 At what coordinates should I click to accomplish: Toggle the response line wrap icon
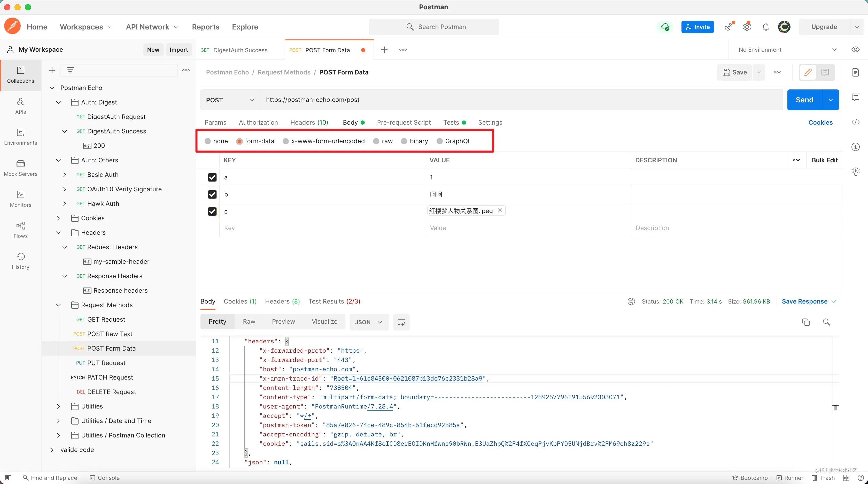(x=401, y=322)
